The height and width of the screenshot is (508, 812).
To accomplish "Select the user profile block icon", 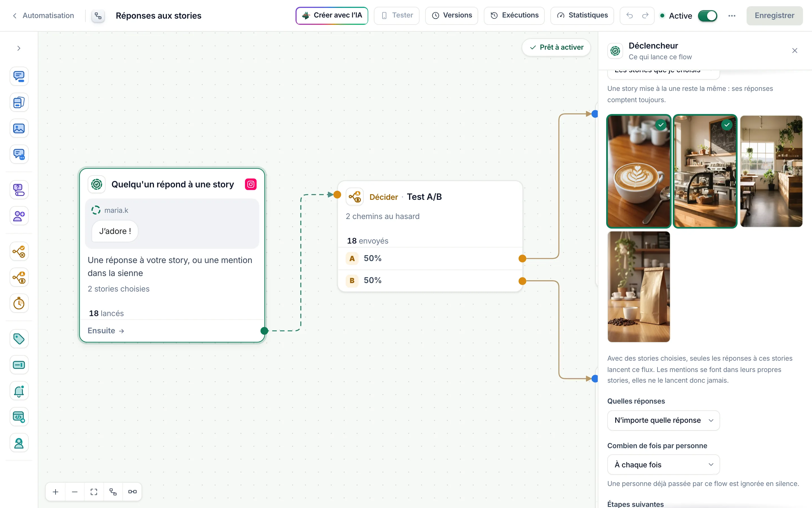I will click(19, 443).
